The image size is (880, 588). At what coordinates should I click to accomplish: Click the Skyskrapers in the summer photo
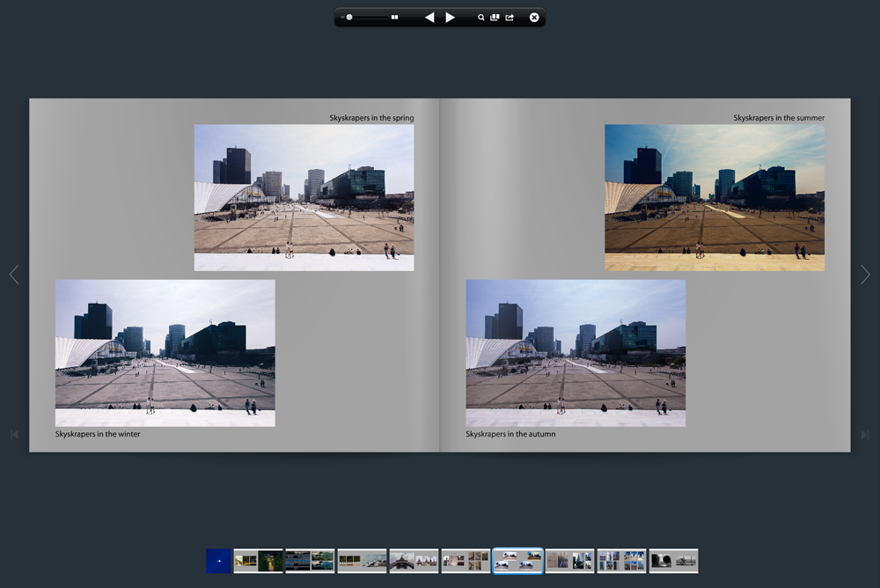click(715, 197)
